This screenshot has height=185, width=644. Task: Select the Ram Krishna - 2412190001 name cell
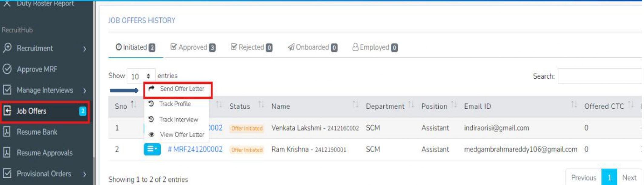(x=309, y=150)
